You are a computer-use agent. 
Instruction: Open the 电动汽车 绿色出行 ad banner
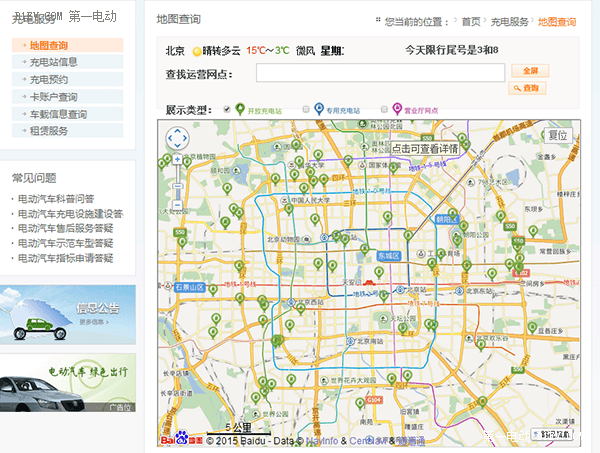(68, 383)
